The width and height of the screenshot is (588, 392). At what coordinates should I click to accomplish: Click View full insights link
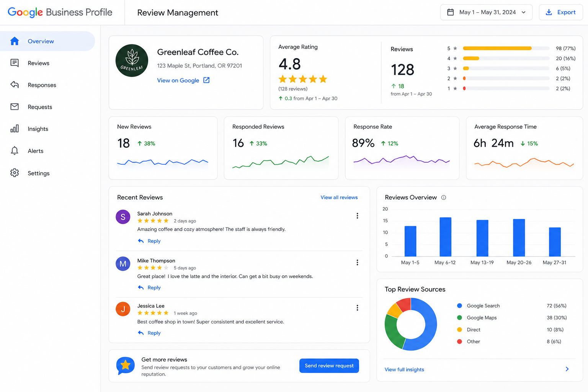[404, 369]
